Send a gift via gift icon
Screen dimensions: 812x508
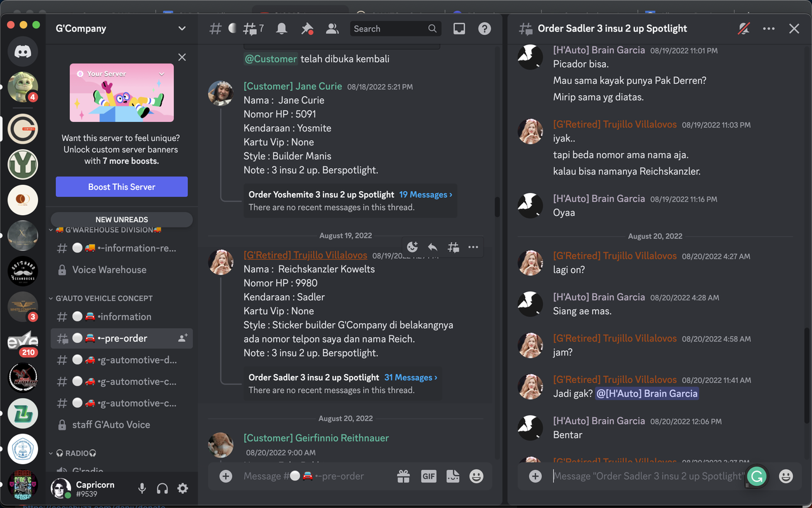pos(403,476)
